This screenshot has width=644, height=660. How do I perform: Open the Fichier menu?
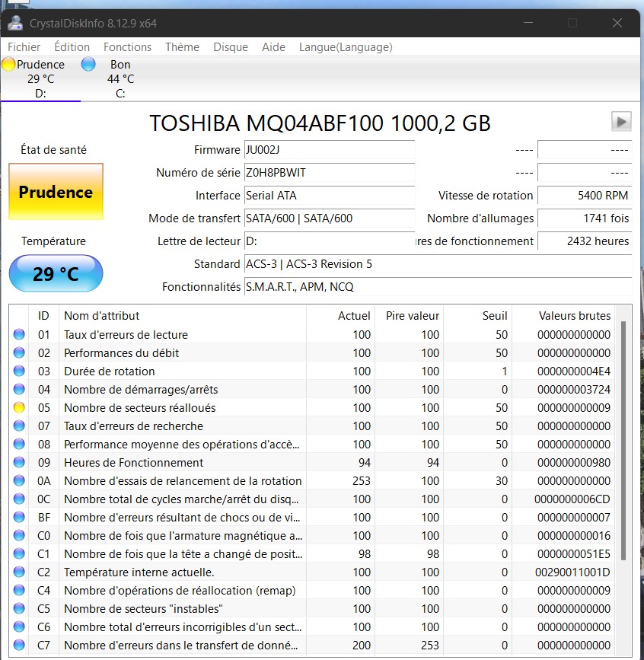[x=24, y=46]
